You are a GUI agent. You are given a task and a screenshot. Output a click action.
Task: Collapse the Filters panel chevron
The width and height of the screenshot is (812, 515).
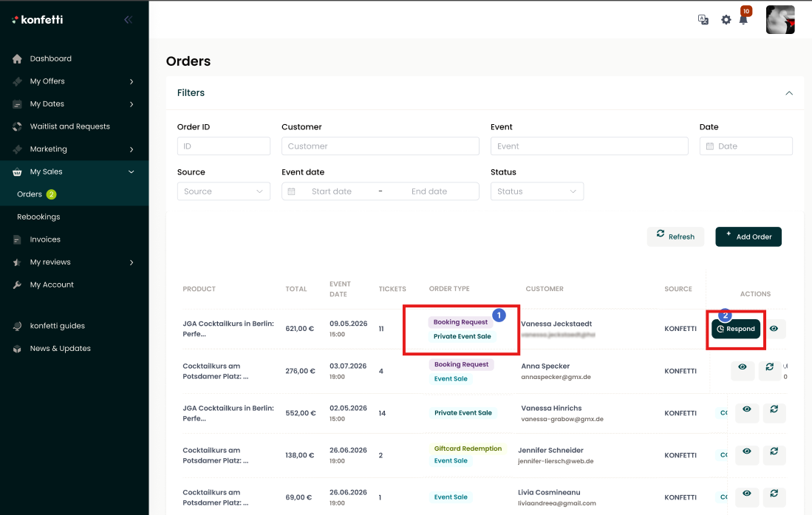[789, 93]
